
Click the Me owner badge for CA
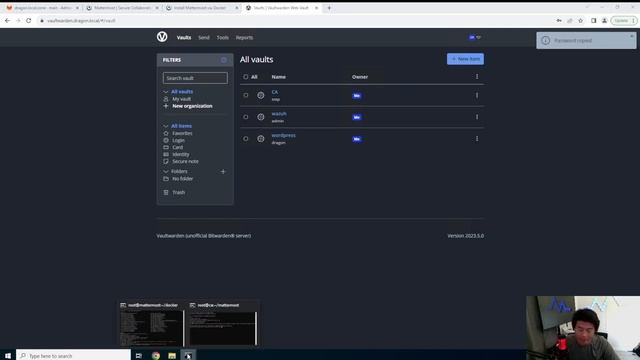pos(357,96)
